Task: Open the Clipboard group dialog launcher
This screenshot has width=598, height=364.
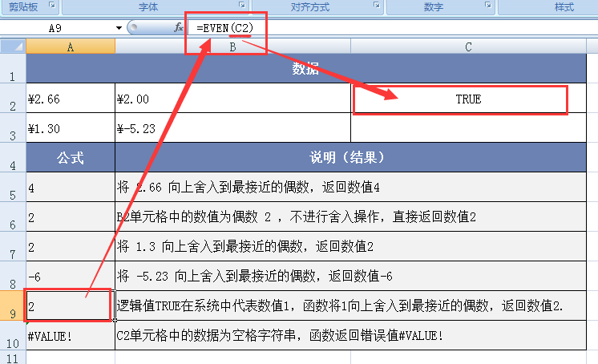Action: pos(52,6)
